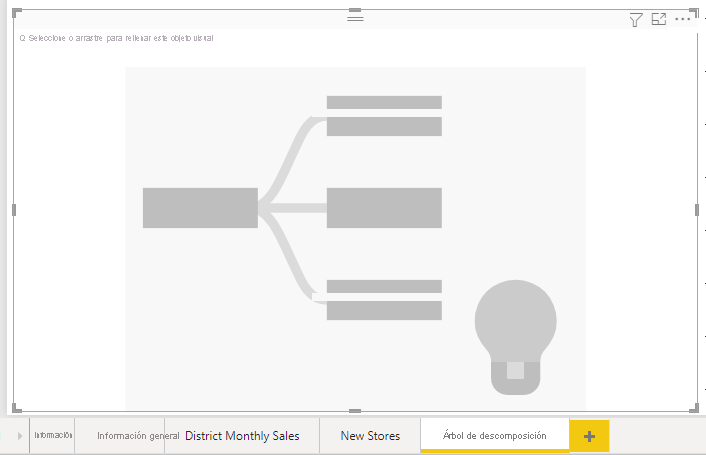Click the visual's bottom-right corner handle
The height and width of the screenshot is (455, 706).
(694, 408)
